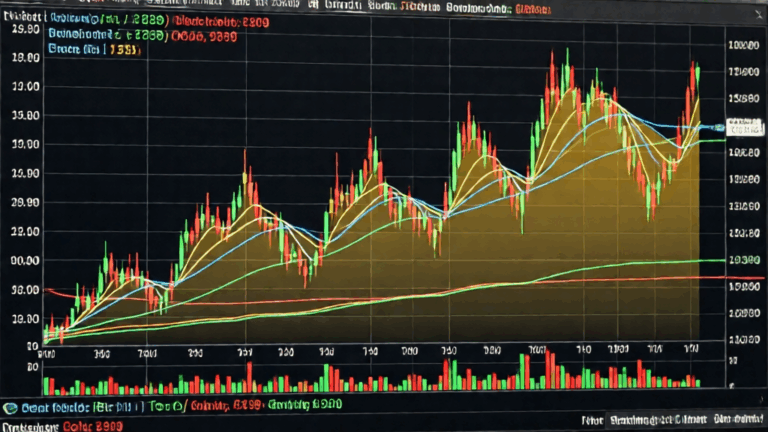The height and width of the screenshot is (432, 768).
Task: Click the last green candle at chart's right edge
Action: pos(697,74)
